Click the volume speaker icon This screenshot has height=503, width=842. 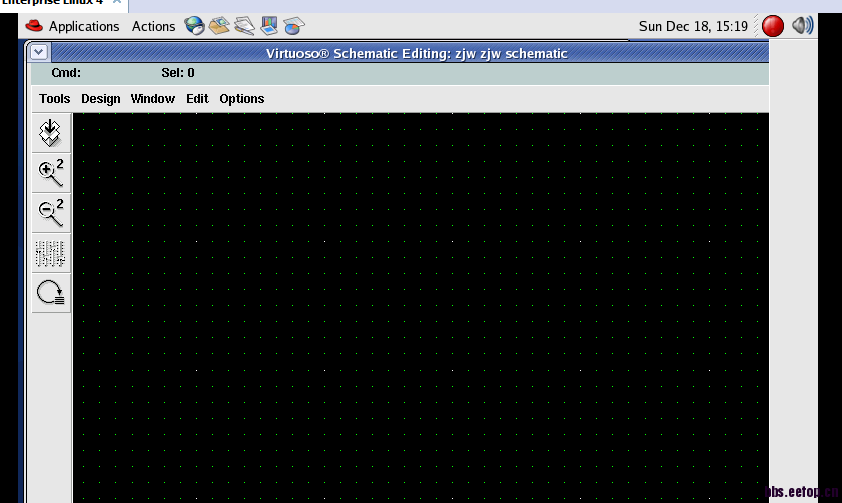coord(802,25)
